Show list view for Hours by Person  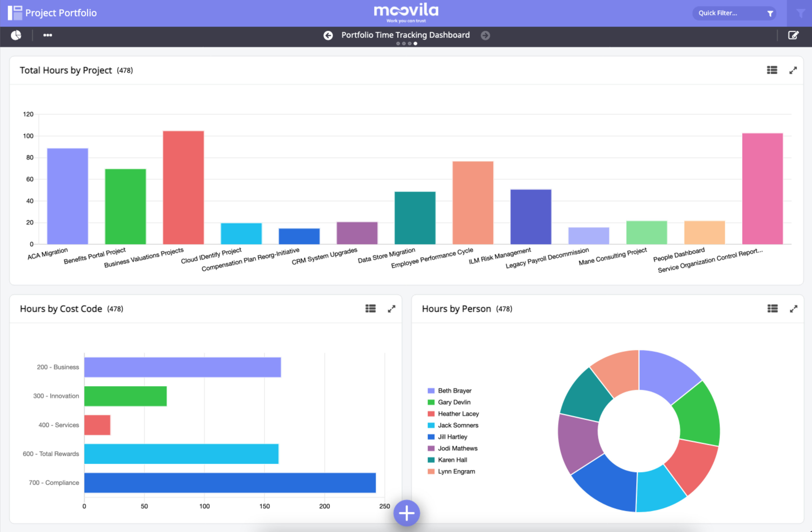772,309
